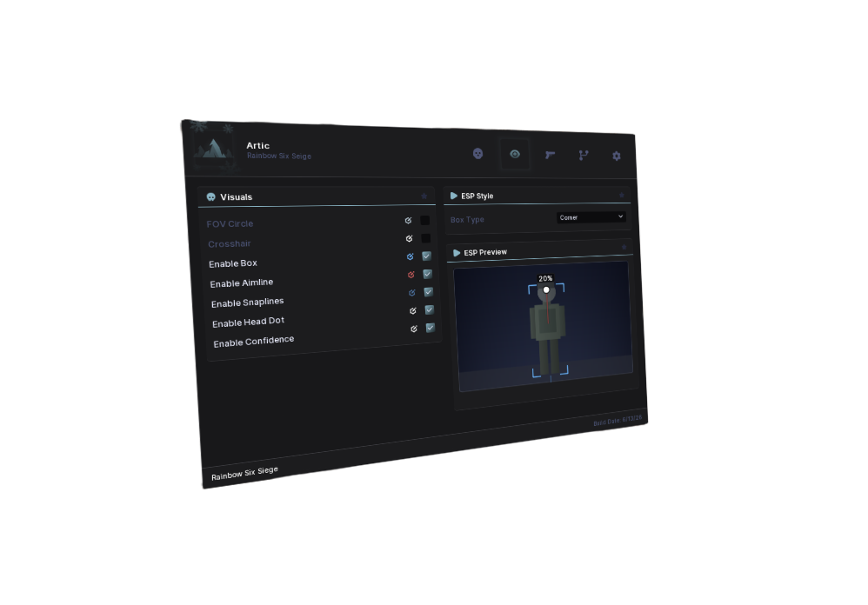Click the Box Type label
The width and height of the screenshot is (868, 605).
click(x=467, y=220)
